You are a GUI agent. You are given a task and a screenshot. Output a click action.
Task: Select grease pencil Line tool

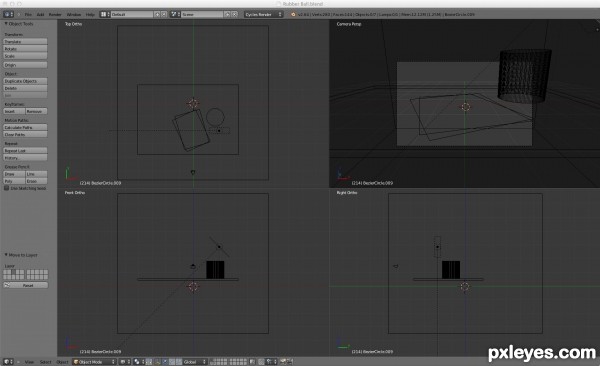36,174
